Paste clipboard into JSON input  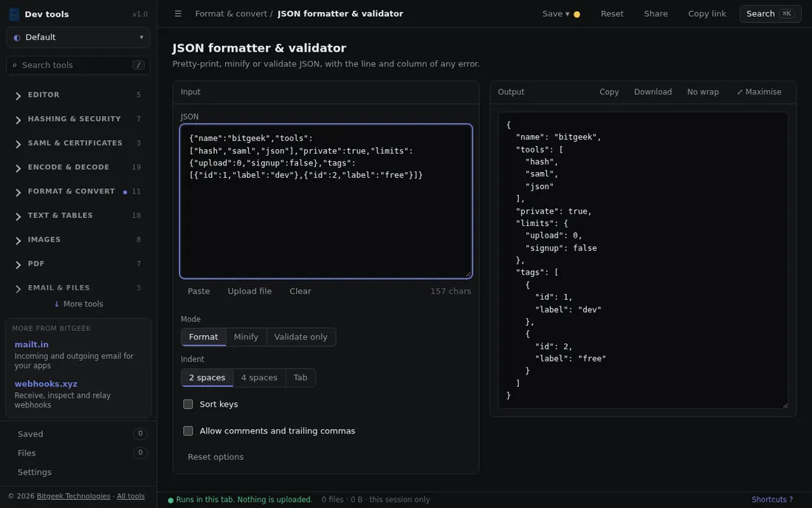tap(199, 291)
